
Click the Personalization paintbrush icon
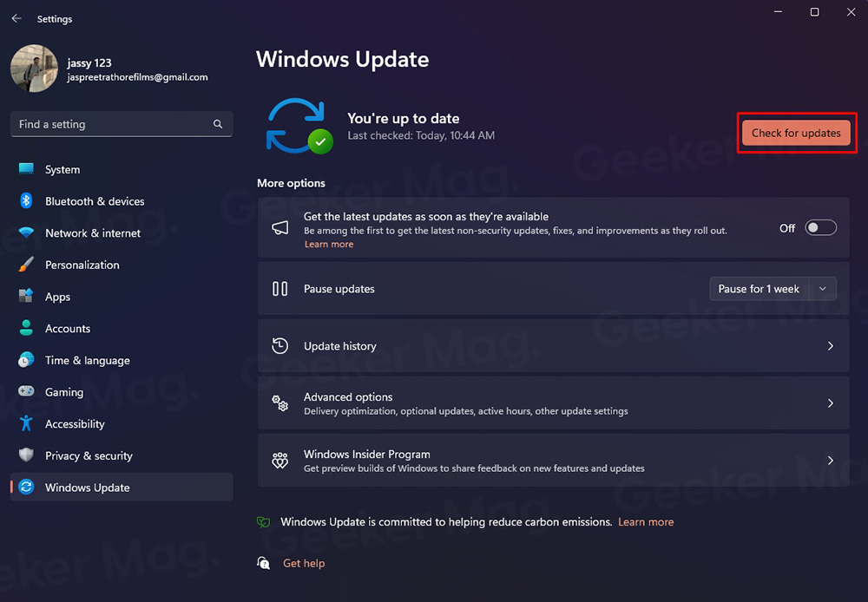(x=26, y=265)
